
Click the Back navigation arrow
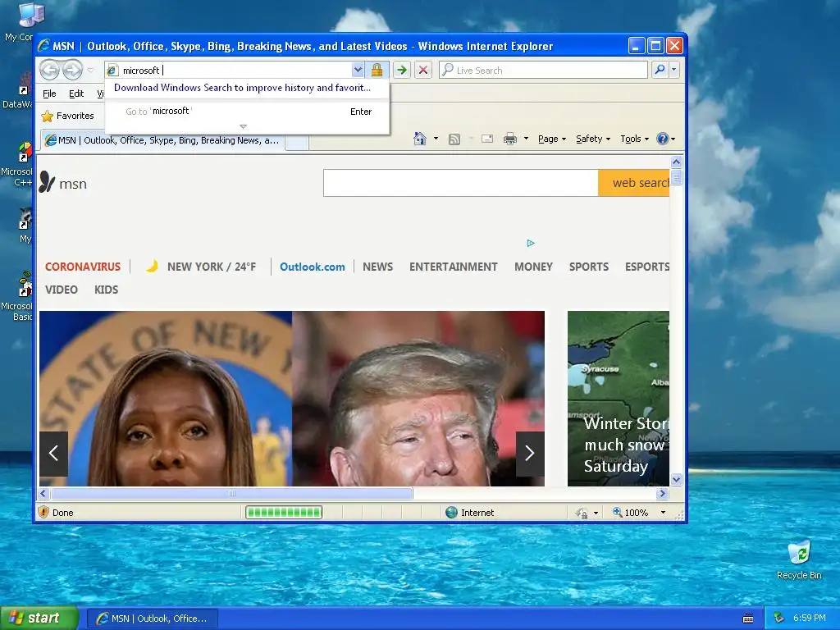tap(50, 70)
